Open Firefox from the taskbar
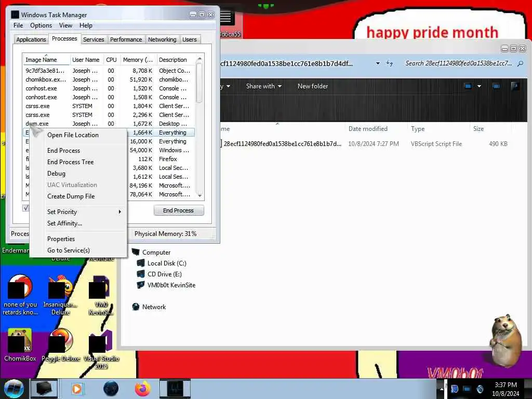Screen dimensions: 532x399 pyautogui.click(x=143, y=389)
